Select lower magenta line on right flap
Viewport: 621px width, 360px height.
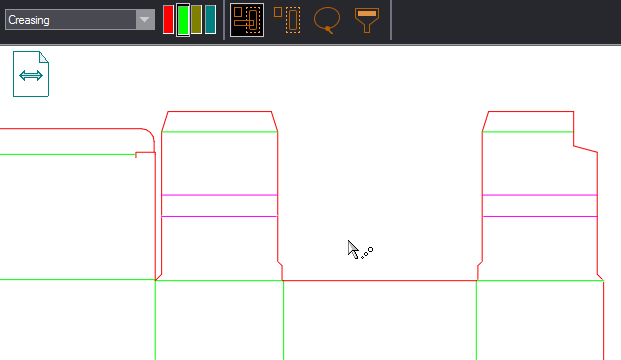(540, 216)
